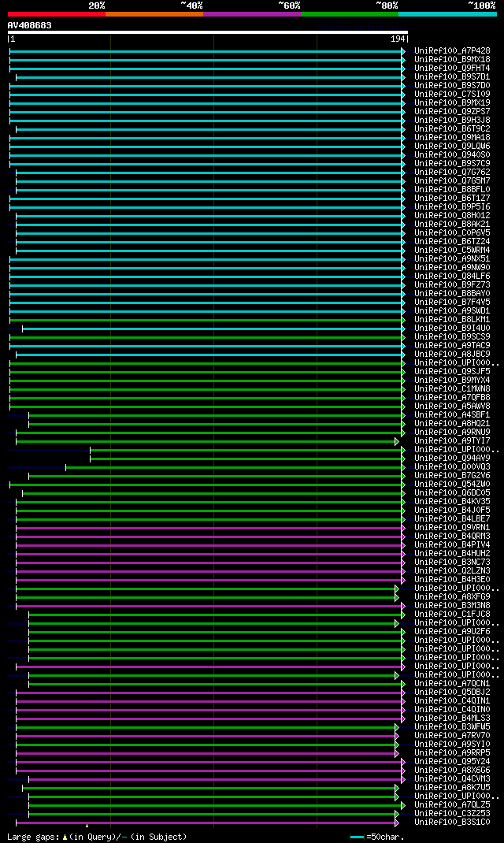504x843 pixels.
Task: Click the UniRef100_A9U2F6 label
Action: (x=452, y=632)
